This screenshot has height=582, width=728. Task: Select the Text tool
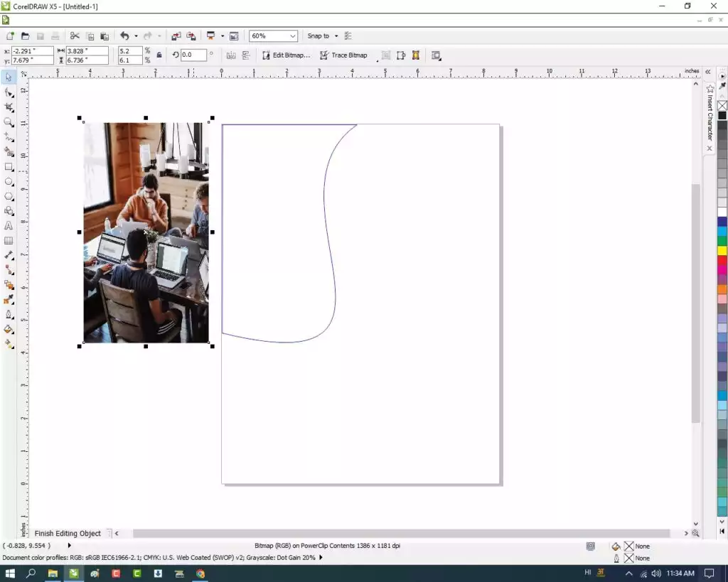click(x=9, y=225)
